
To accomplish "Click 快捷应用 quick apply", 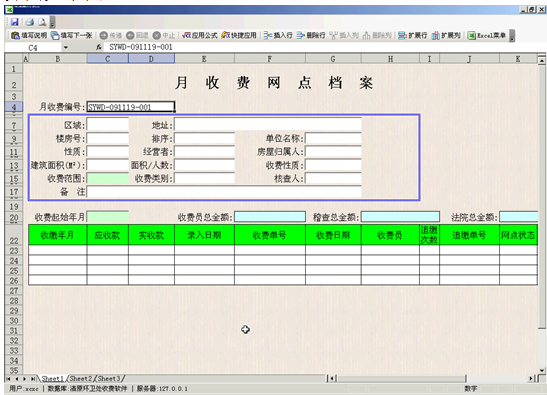I will 239,35.
